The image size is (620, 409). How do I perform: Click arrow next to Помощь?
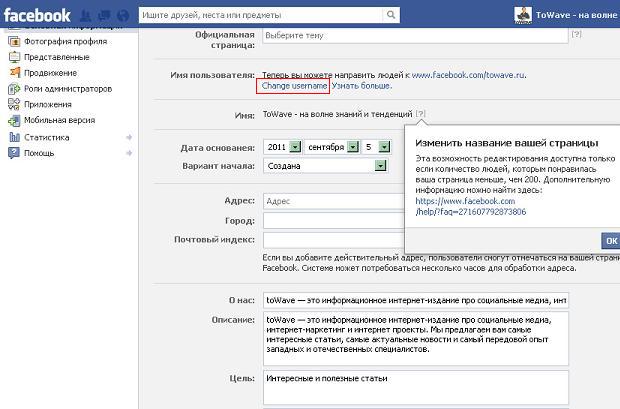(x=129, y=153)
